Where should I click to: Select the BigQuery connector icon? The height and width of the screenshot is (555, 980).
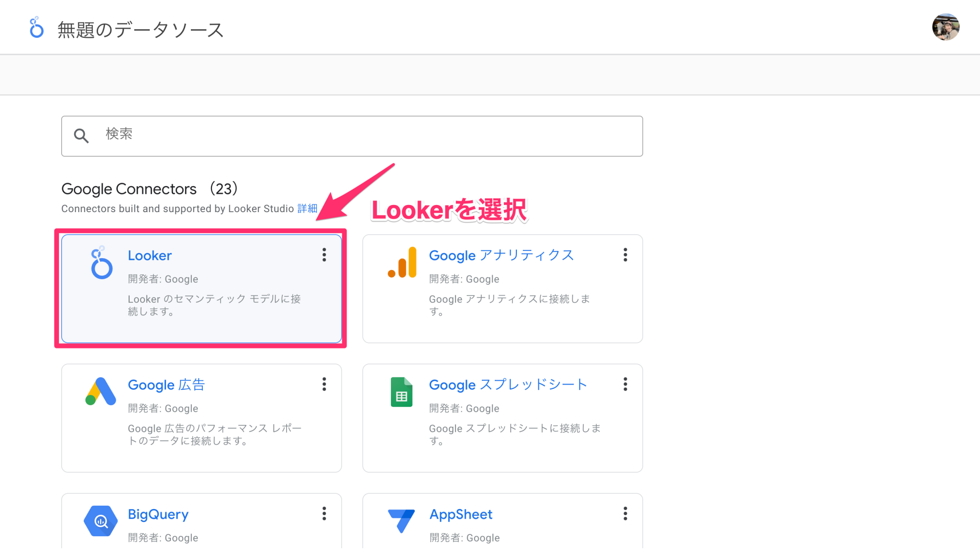pyautogui.click(x=100, y=521)
